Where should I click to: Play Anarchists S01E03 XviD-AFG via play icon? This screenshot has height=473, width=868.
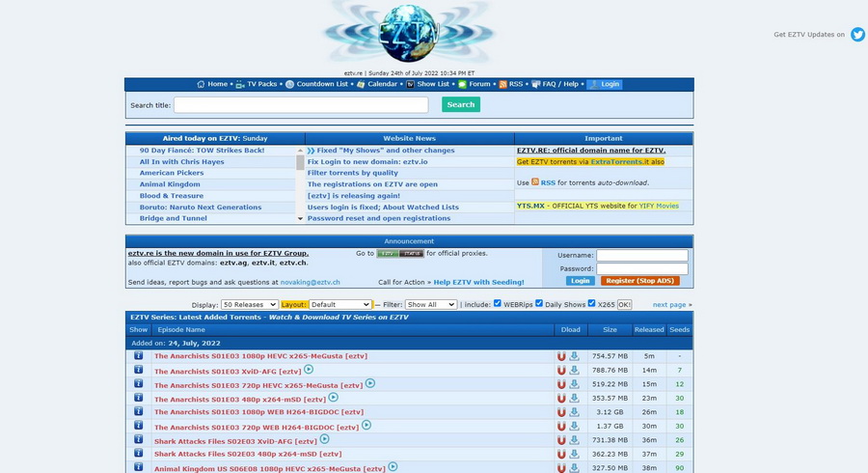click(x=309, y=370)
